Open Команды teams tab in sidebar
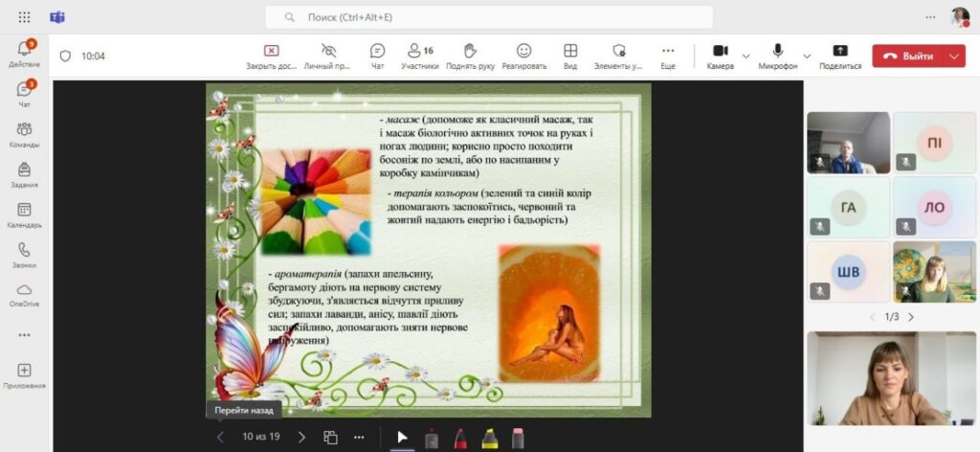 (x=24, y=134)
